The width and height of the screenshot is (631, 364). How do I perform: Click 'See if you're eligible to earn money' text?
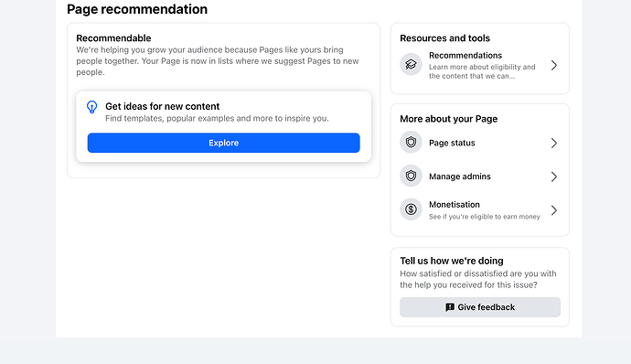485,217
